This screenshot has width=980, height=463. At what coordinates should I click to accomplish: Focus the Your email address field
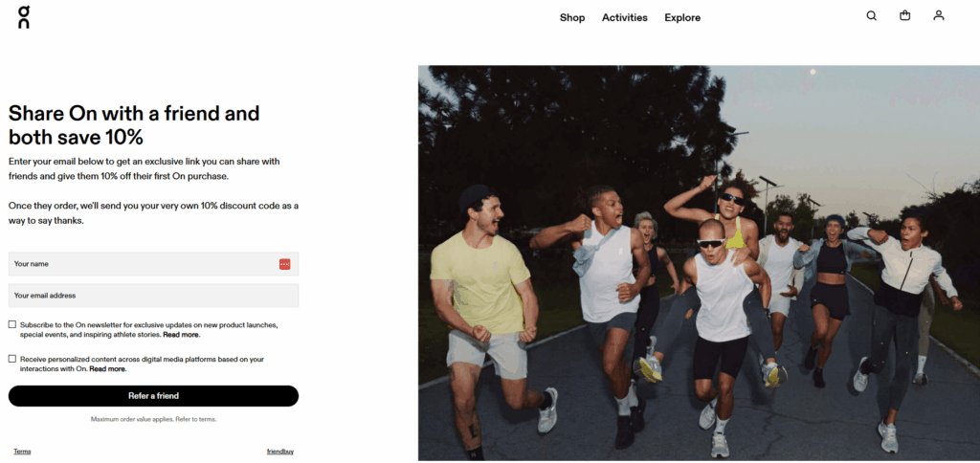click(x=153, y=296)
